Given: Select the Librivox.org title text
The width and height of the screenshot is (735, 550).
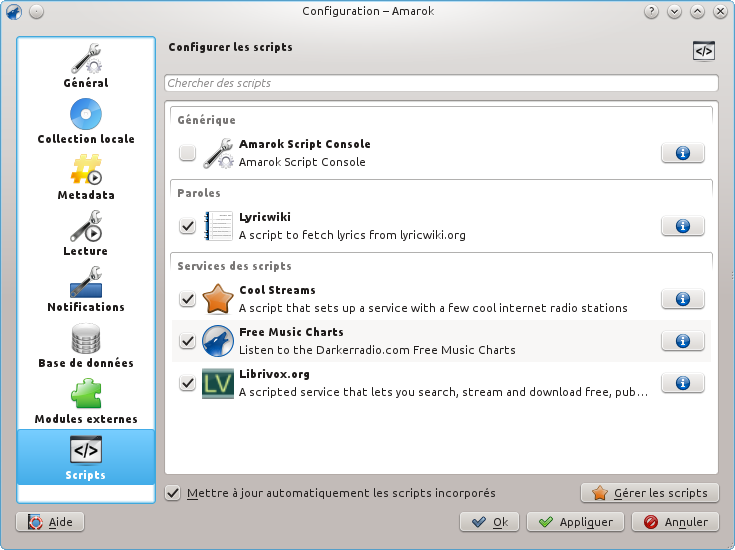Looking at the screenshot, I should [274, 374].
